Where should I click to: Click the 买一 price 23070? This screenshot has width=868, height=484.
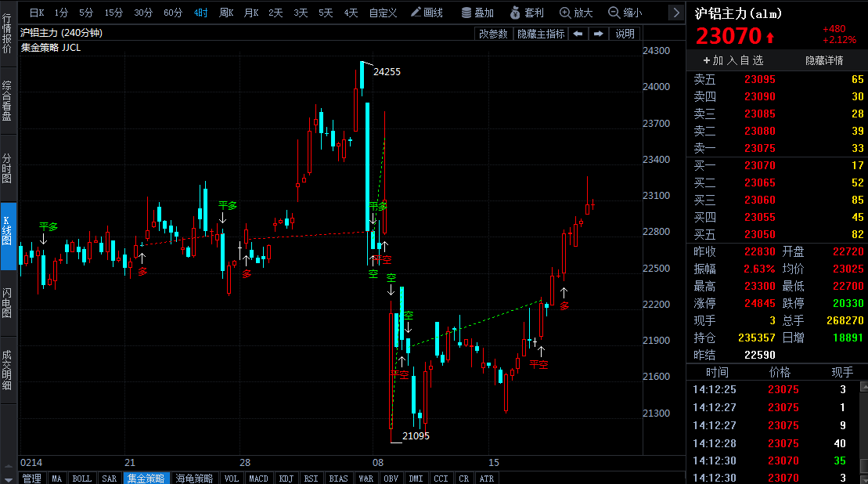759,165
